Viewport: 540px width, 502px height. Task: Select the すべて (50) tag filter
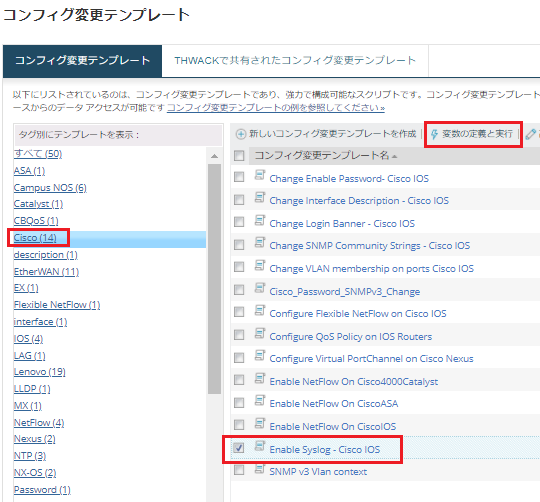[38, 154]
